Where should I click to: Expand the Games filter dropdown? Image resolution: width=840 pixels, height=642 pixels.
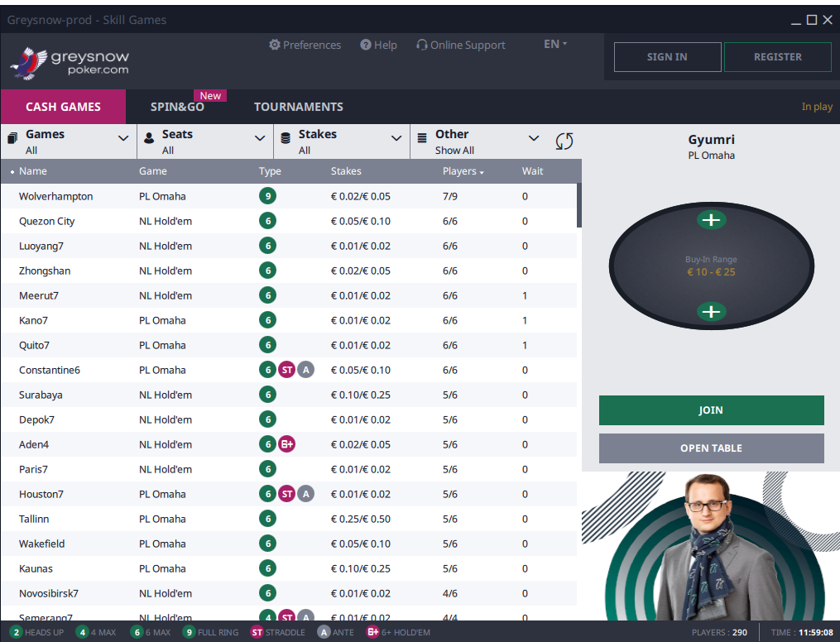[123, 138]
